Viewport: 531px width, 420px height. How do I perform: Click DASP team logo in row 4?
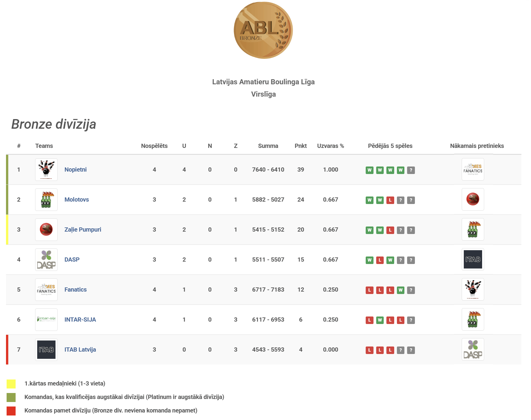click(x=46, y=259)
